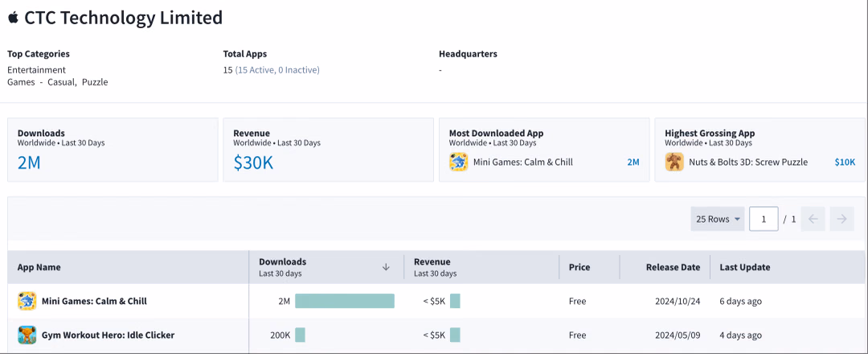Sort by Price column header
Viewport: 868px width, 354px height.
[x=579, y=267]
